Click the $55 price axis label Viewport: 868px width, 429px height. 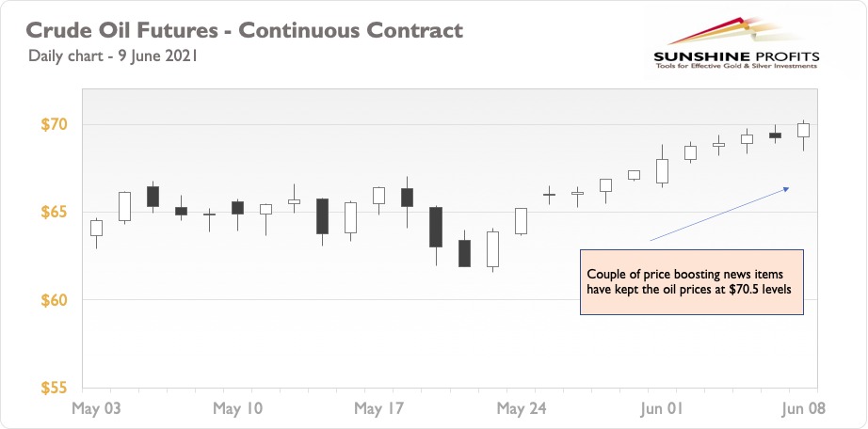pos(54,388)
